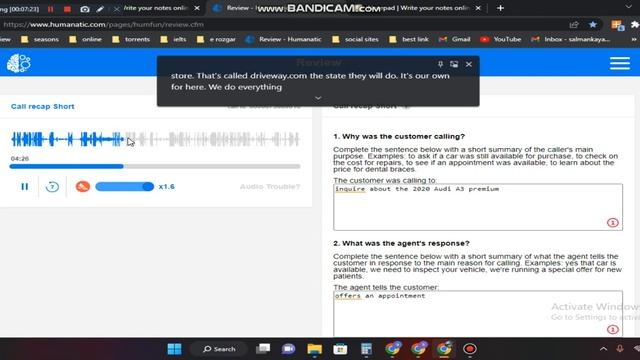Open the Audio Trouble link
This screenshot has width=640, height=360.
[270, 187]
